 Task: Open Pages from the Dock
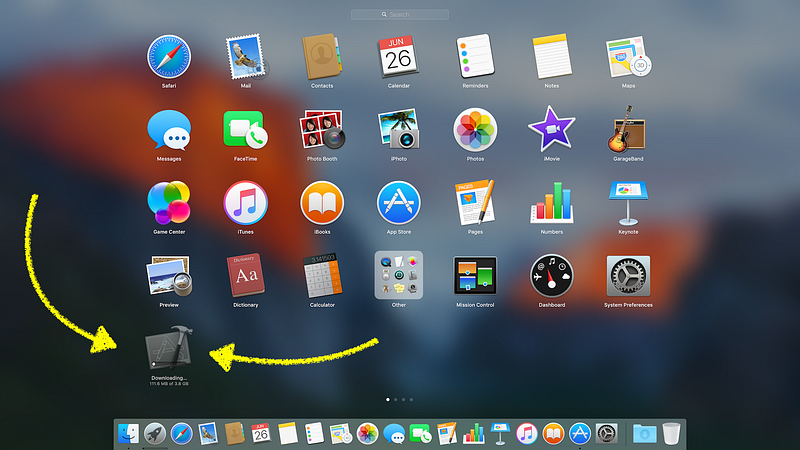[x=447, y=434]
